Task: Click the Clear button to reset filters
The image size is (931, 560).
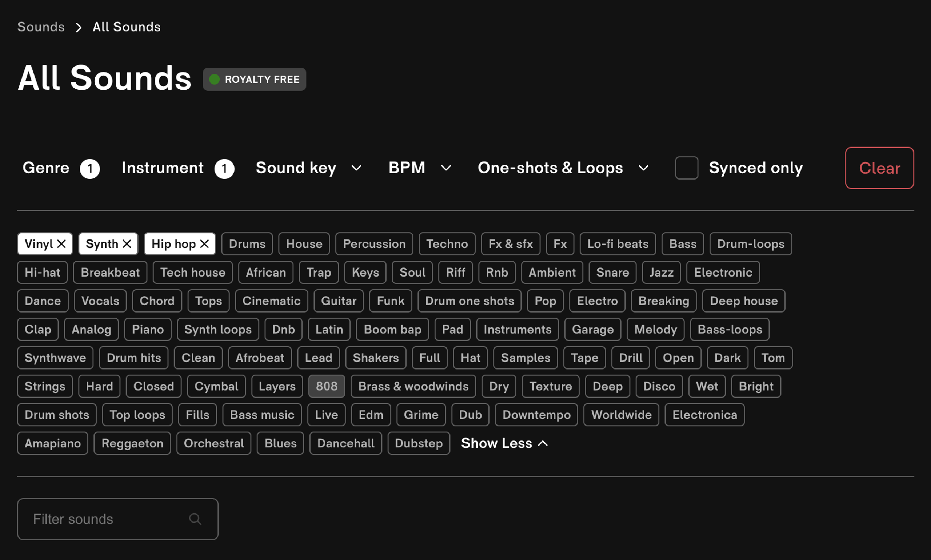Action: 879,168
